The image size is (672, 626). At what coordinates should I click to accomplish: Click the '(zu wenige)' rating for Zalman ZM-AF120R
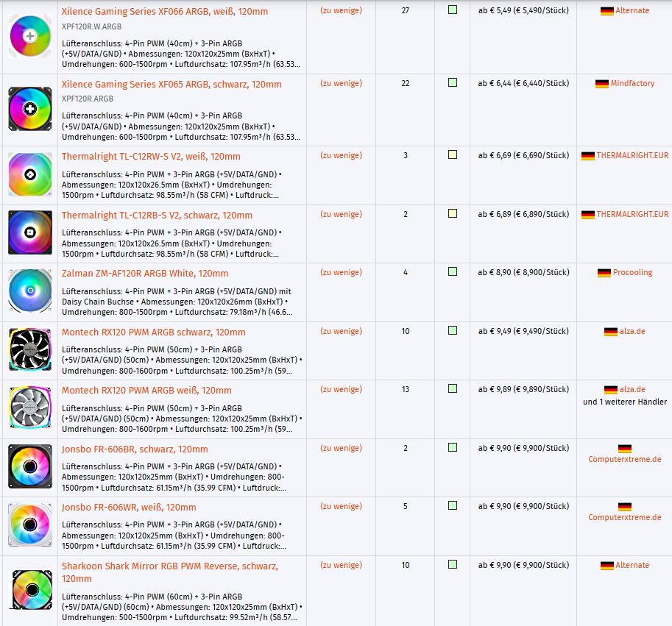coord(341,273)
